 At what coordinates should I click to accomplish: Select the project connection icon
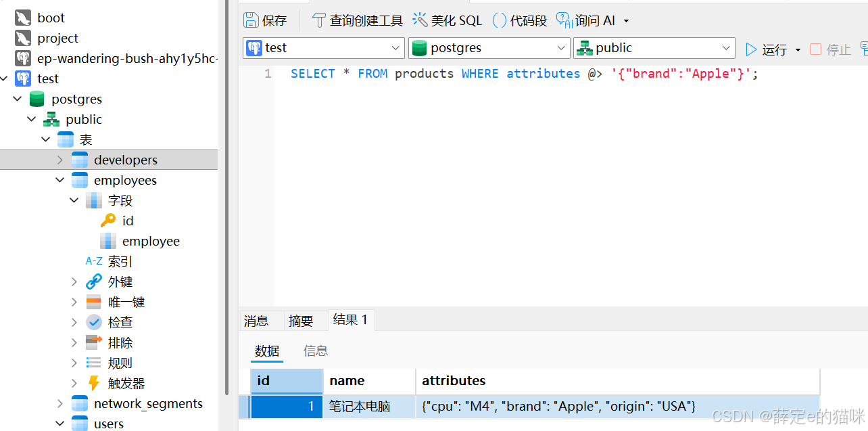pyautogui.click(x=23, y=39)
